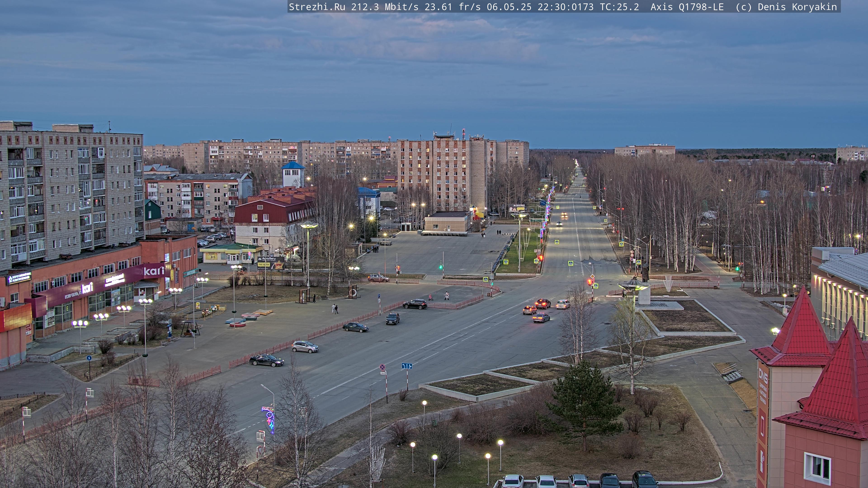Viewport: 868px width, 488px height.
Task: Select the TC:25.2 temperature reading
Action: pos(619,7)
